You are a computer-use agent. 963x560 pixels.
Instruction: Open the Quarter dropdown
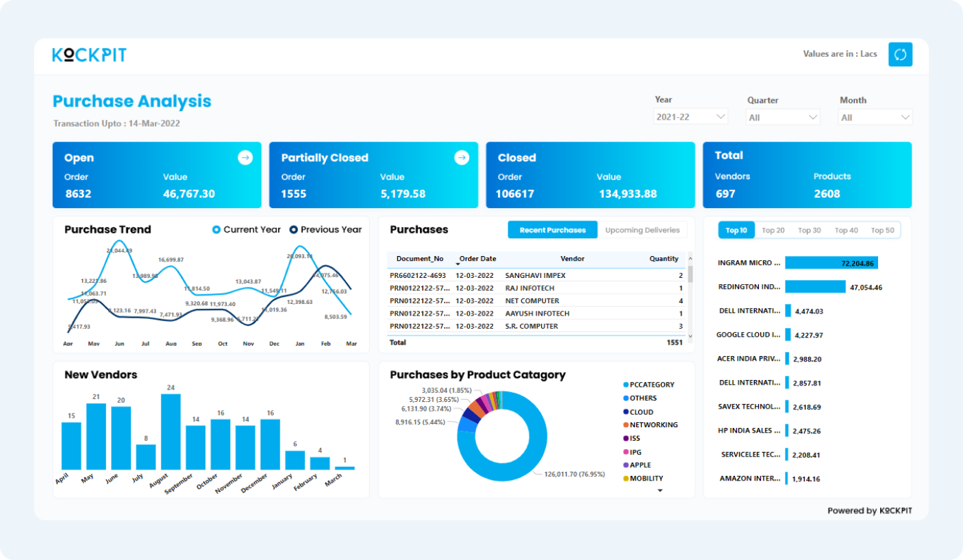click(x=783, y=118)
